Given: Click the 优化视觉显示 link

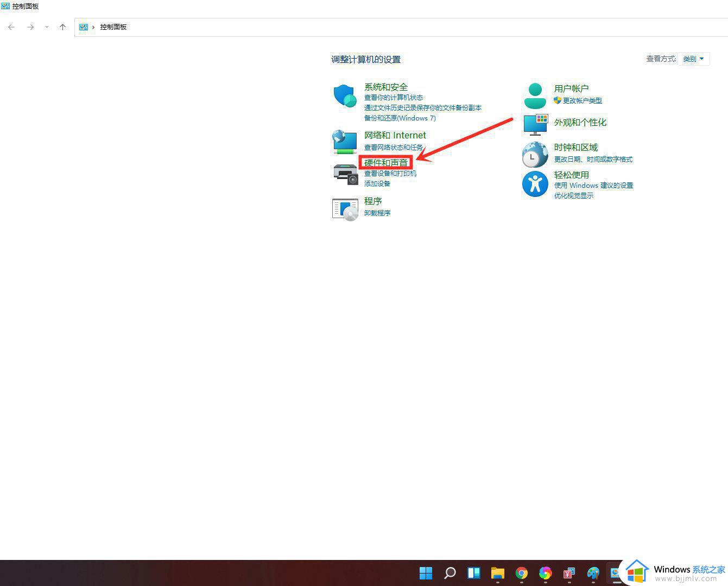Looking at the screenshot, I should coord(573,196).
